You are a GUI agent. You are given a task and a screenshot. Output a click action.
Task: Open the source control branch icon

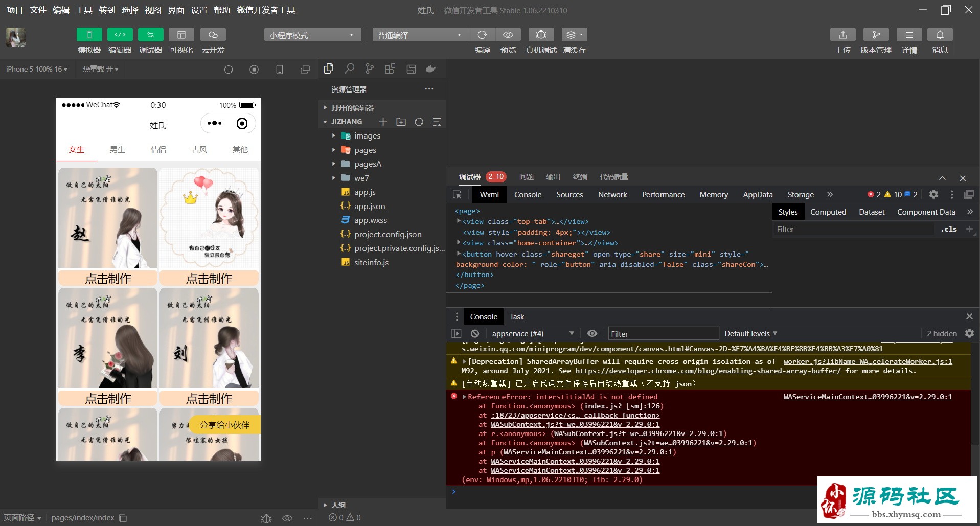click(370, 68)
